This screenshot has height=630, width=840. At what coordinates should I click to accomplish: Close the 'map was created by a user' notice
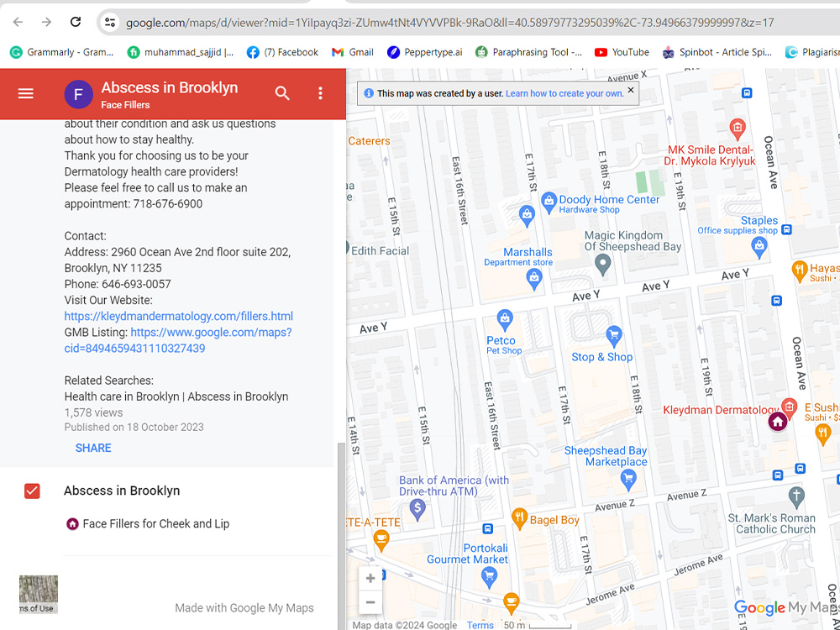click(631, 90)
